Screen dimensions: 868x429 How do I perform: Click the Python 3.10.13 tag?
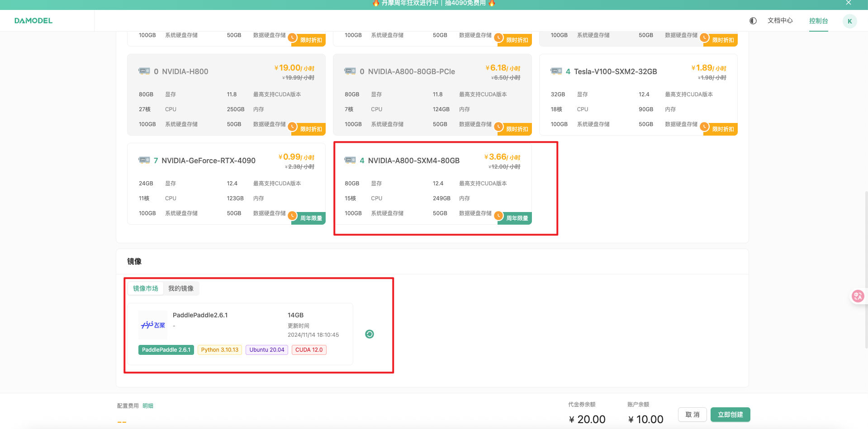tap(220, 350)
